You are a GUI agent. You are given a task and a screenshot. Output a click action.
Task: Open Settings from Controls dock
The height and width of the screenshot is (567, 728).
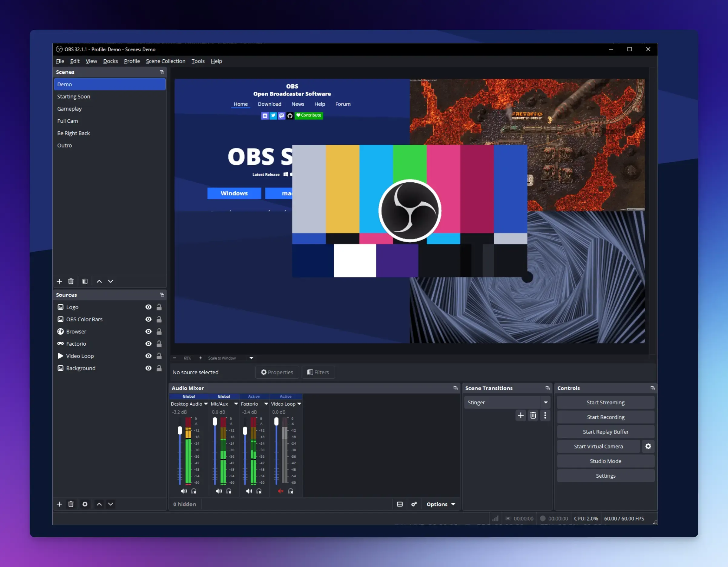tap(606, 476)
